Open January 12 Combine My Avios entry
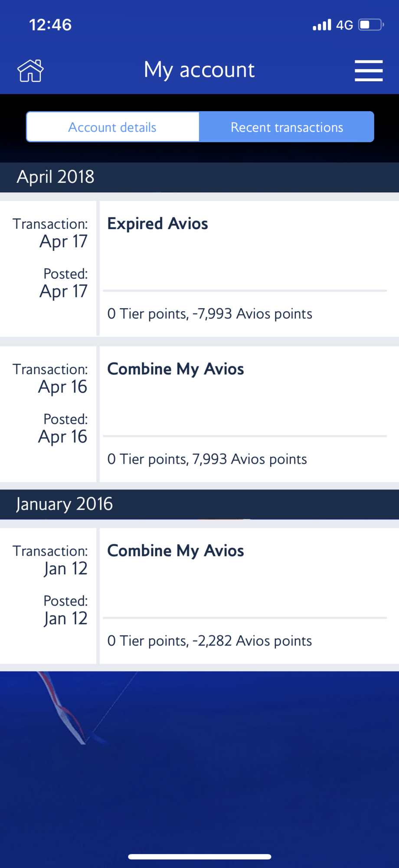Viewport: 399px width, 868px height. click(175, 551)
